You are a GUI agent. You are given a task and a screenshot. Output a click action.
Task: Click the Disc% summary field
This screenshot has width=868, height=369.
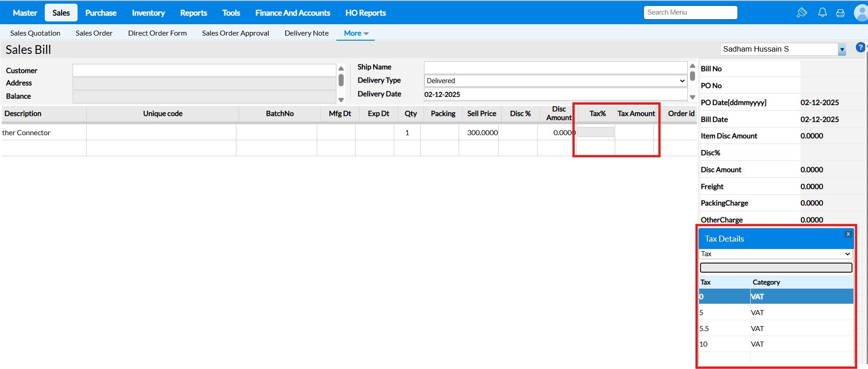pos(832,153)
